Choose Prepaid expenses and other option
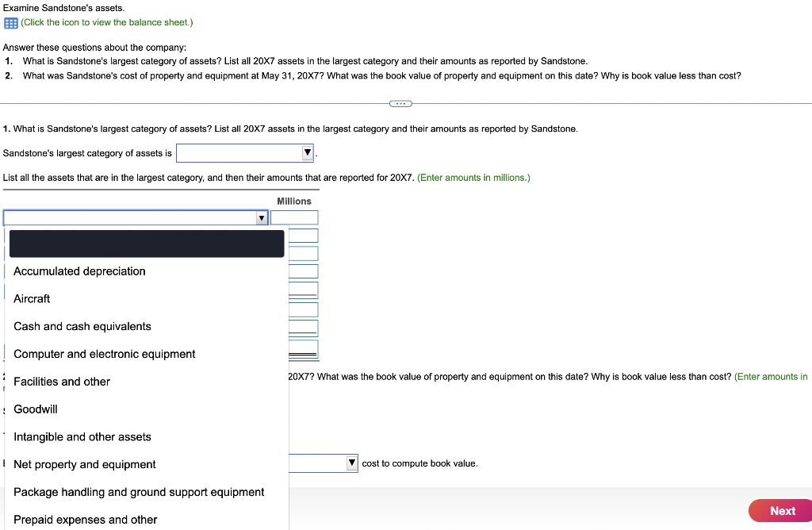 (x=147, y=519)
